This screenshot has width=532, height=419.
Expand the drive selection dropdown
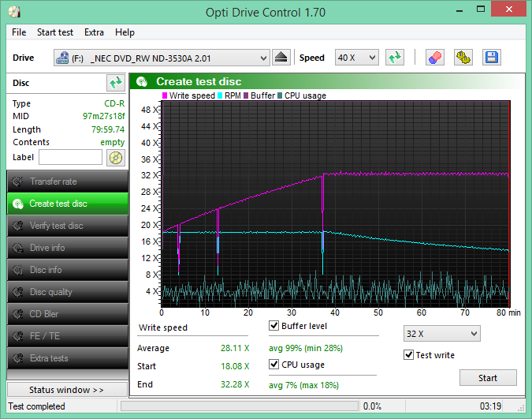[x=263, y=58]
